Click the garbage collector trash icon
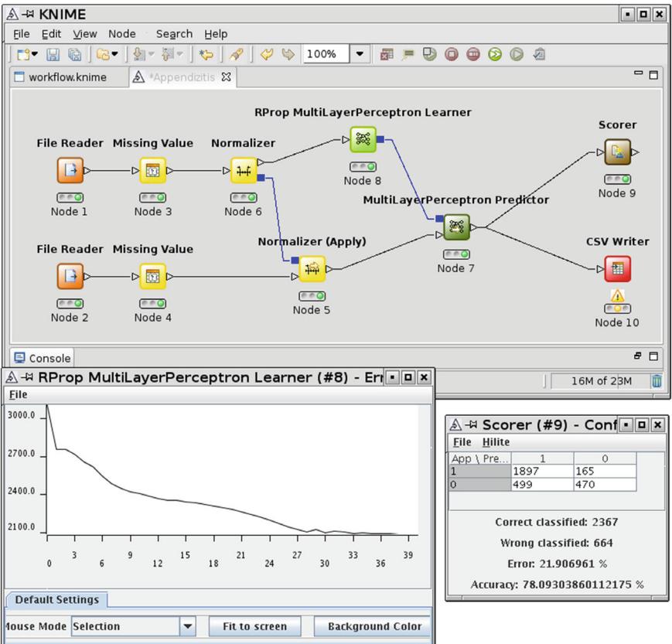The width and height of the screenshot is (672, 644). pos(657,380)
